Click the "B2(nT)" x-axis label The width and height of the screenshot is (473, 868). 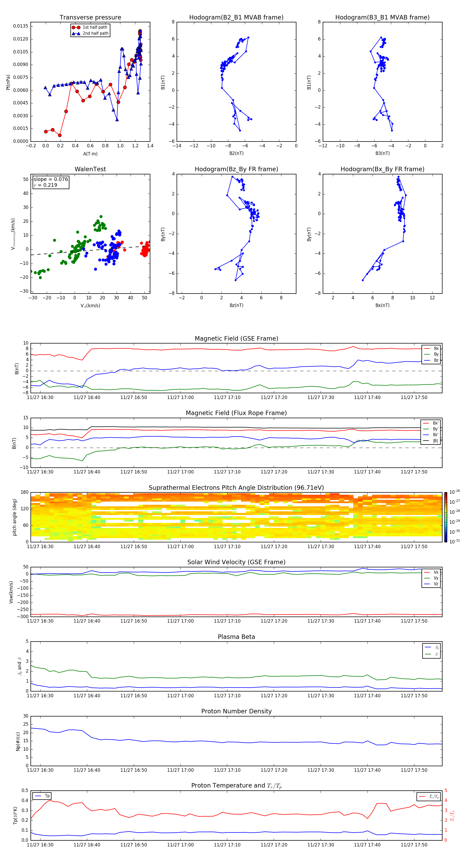point(236,153)
